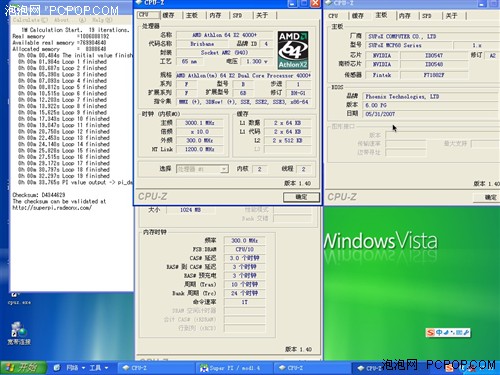Click the 'SUPoX MCP68 Series' model field
Image resolution: width=500 pixels, height=375 pixels.
coord(409,45)
